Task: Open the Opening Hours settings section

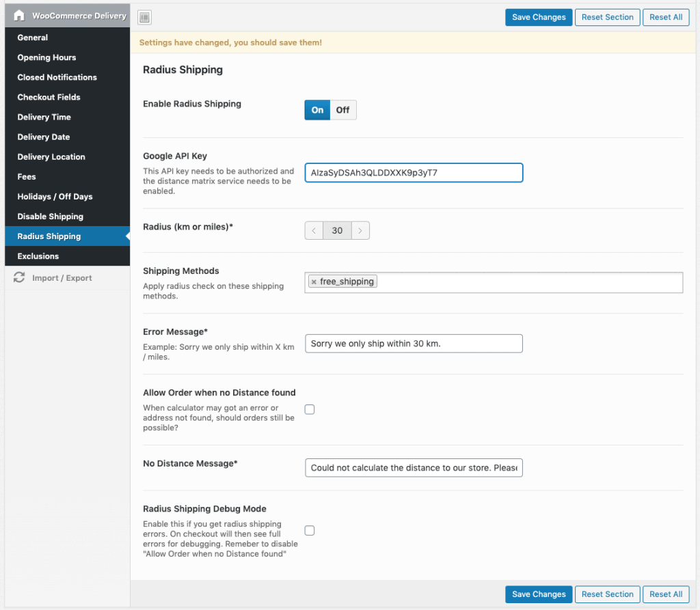Action: click(46, 57)
